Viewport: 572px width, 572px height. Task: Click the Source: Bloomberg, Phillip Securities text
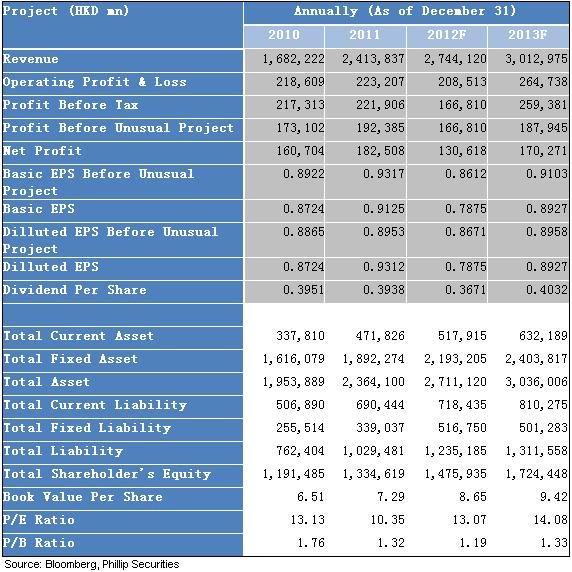click(92, 564)
